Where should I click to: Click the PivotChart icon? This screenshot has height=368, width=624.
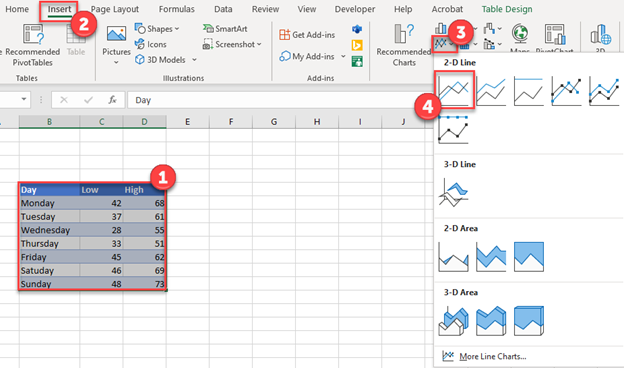click(555, 34)
